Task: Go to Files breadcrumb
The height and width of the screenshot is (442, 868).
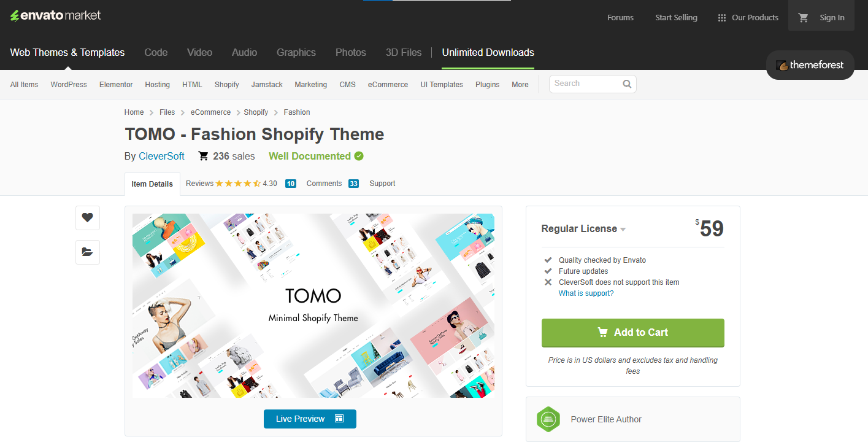Action: [167, 112]
